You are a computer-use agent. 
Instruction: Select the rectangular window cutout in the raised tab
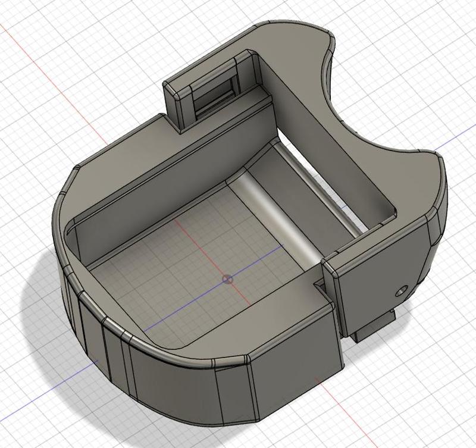coord(215,94)
